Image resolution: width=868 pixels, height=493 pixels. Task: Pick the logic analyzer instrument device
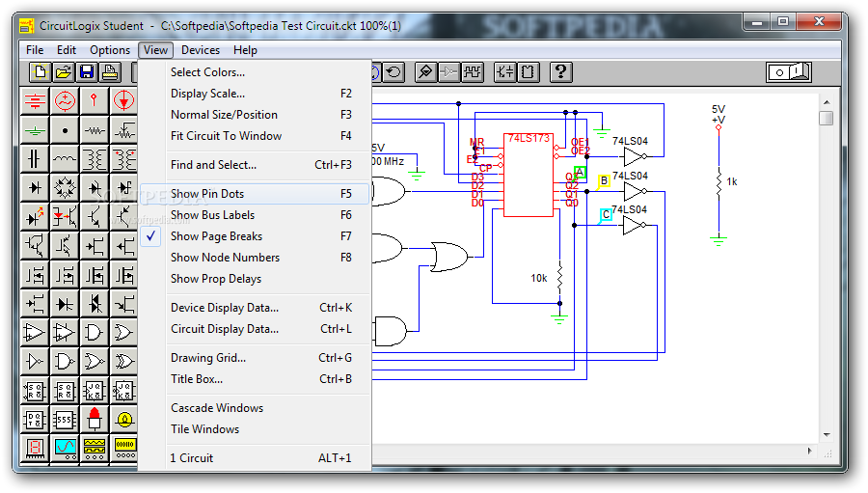coord(95,448)
